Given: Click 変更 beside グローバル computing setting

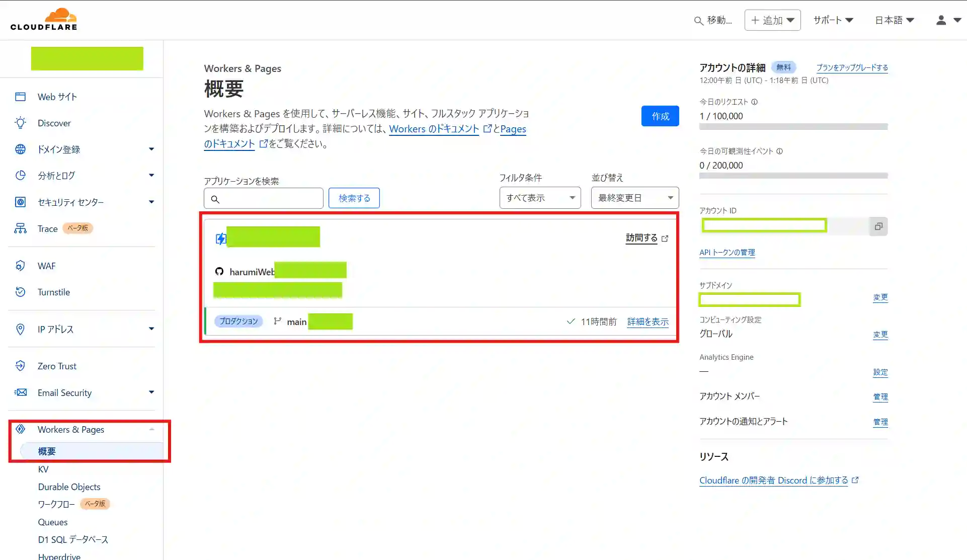Looking at the screenshot, I should coord(880,335).
